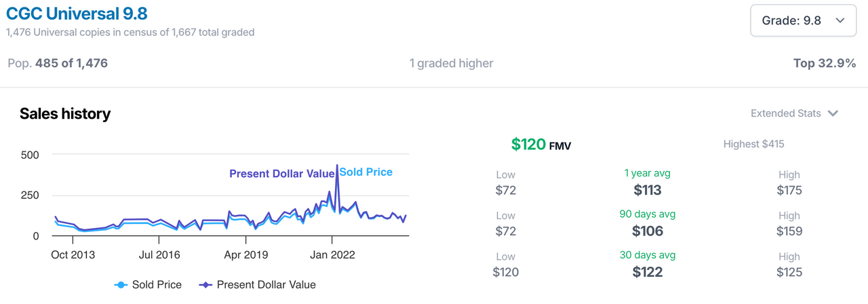This screenshot has height=304, width=868.
Task: Open the CGC Universal 9.8 title link
Action: click(x=77, y=13)
